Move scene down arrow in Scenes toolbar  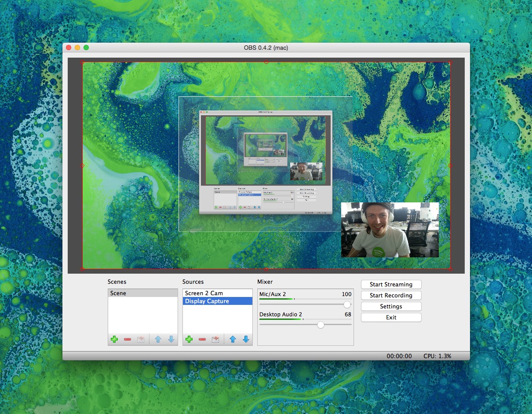pyautogui.click(x=171, y=339)
